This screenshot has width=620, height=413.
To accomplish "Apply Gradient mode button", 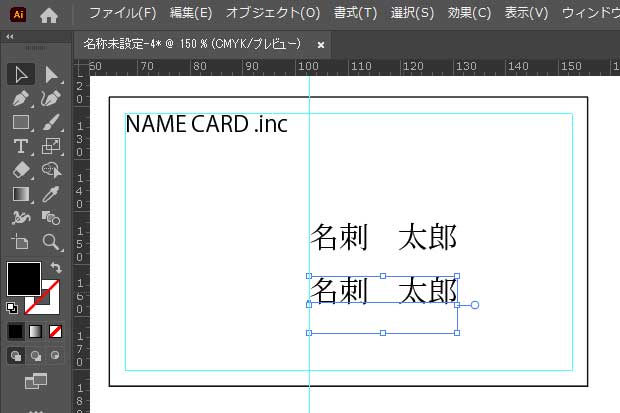I will coord(36,332).
